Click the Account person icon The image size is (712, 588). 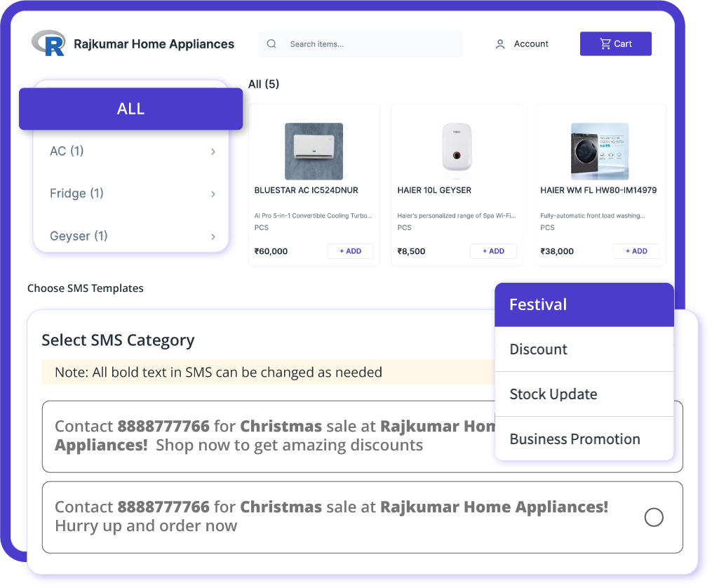[500, 44]
